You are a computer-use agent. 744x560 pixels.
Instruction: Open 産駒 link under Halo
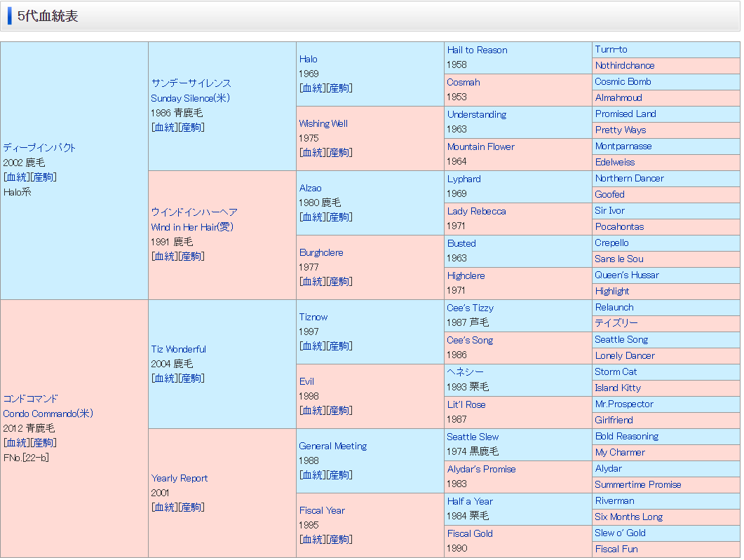coord(339,88)
